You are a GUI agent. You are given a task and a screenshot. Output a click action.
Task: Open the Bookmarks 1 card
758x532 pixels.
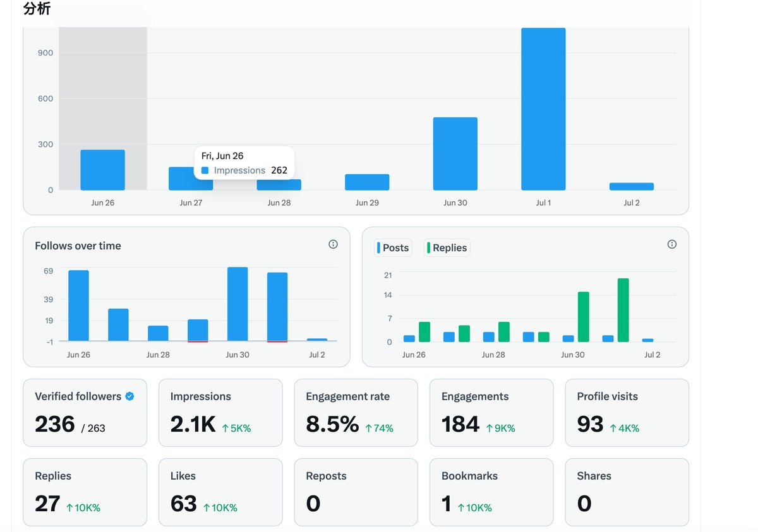491,492
